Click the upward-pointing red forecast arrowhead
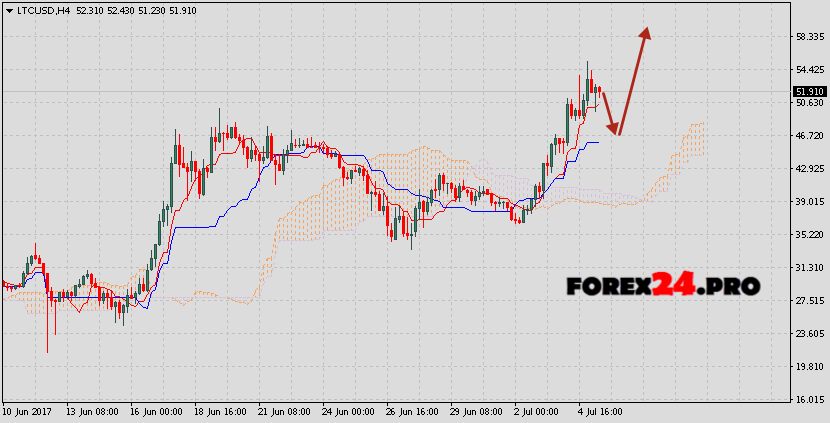Screen dimensions: 830x423 coord(646,33)
